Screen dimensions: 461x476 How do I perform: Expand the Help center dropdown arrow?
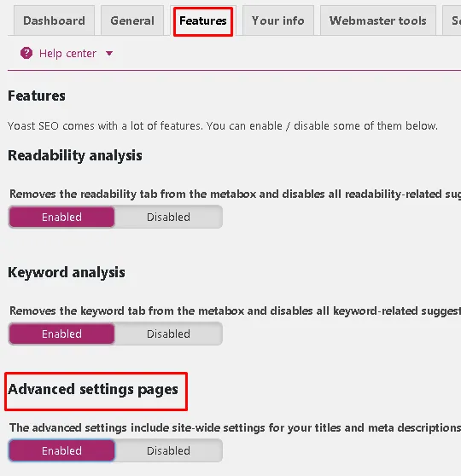point(109,54)
